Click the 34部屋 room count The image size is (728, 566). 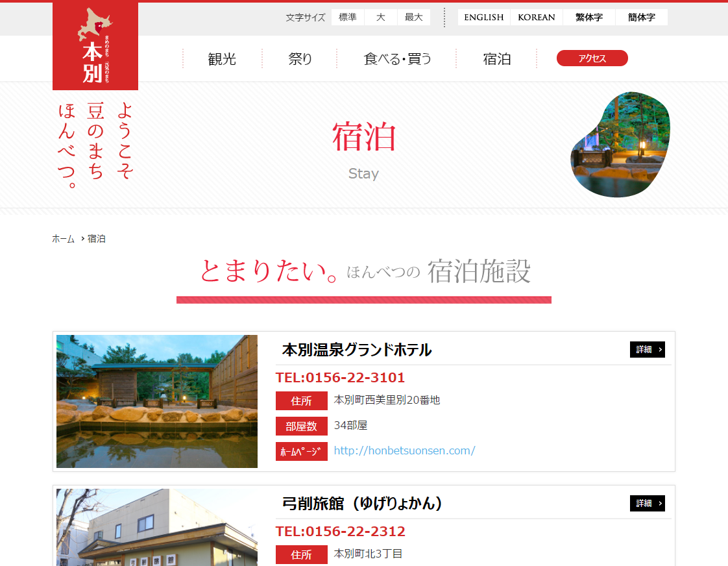[350, 425]
